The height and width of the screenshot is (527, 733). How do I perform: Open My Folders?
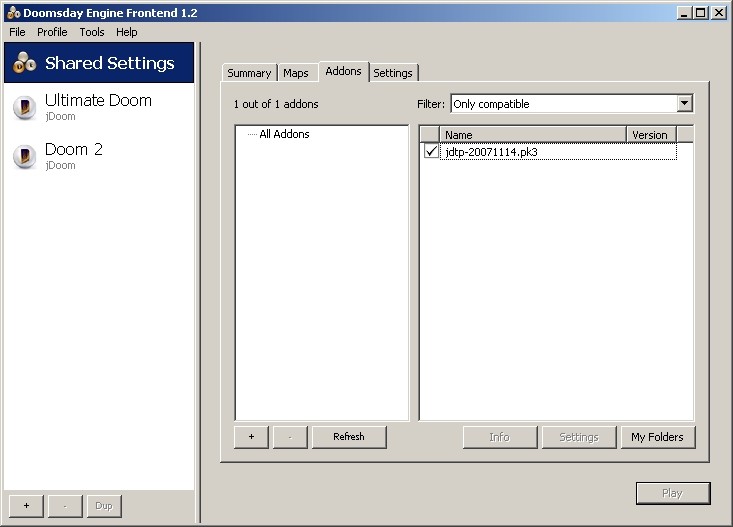pyautogui.click(x=657, y=437)
